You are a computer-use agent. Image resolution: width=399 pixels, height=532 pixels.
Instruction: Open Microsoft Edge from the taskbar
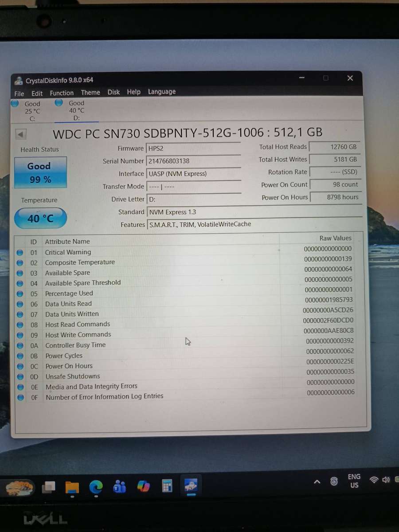(96, 487)
